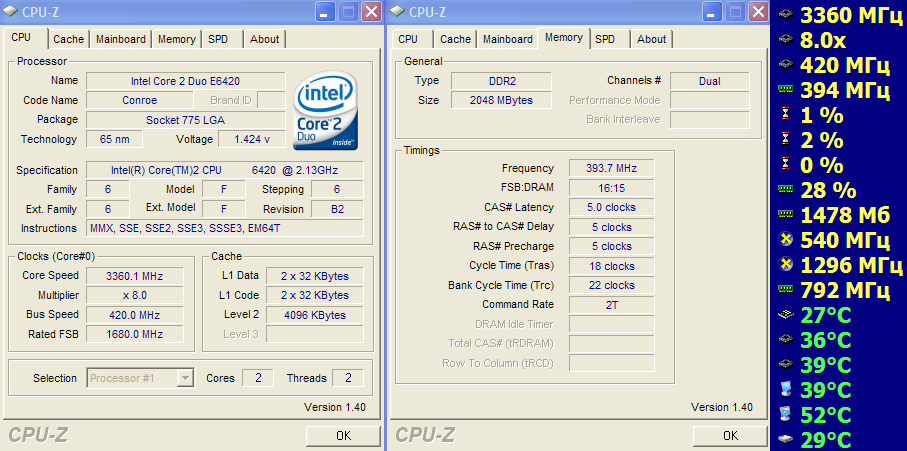907x451 pixels.
Task: Select SPD tab in right CPU-Z window
Action: click(605, 39)
